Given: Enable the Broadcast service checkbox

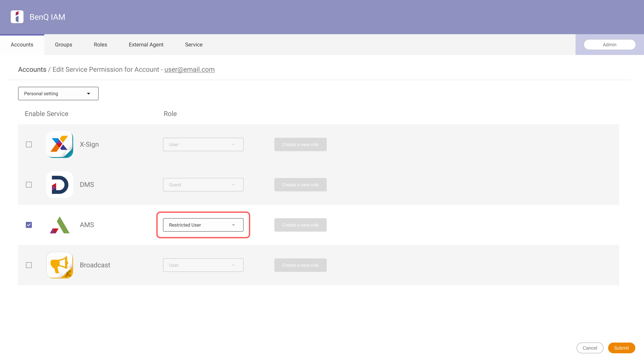Looking at the screenshot, I should coord(29,265).
